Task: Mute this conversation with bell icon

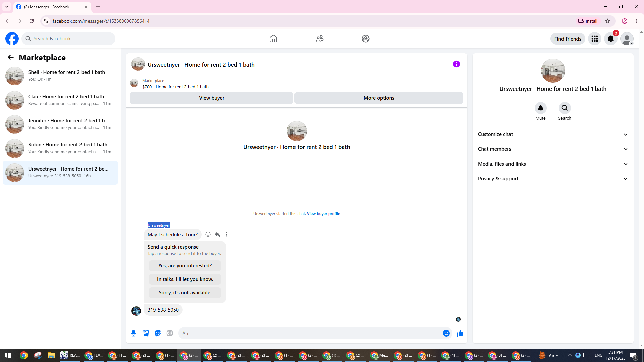Action: [540, 108]
